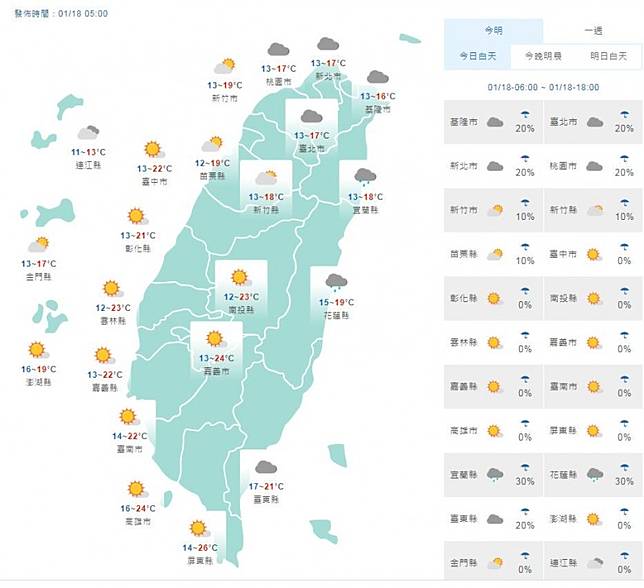Viewport: 644px width, 588px height.
Task: Show the 明日白天 forecast tab
Action: 607,56
